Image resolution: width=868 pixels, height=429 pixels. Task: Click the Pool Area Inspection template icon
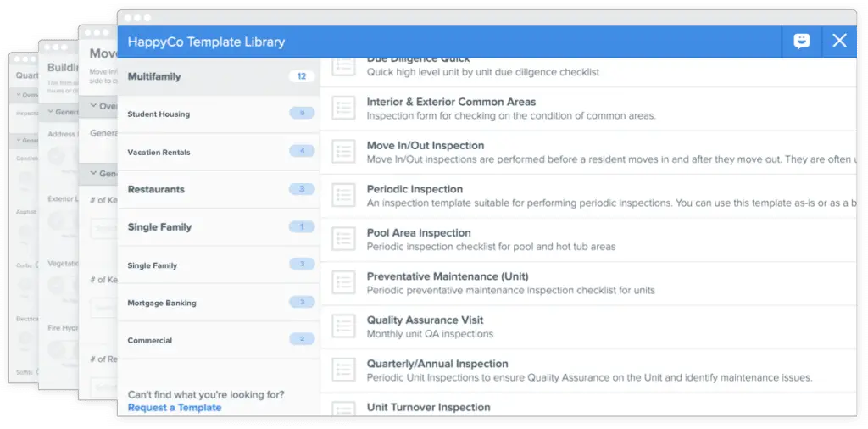(344, 238)
